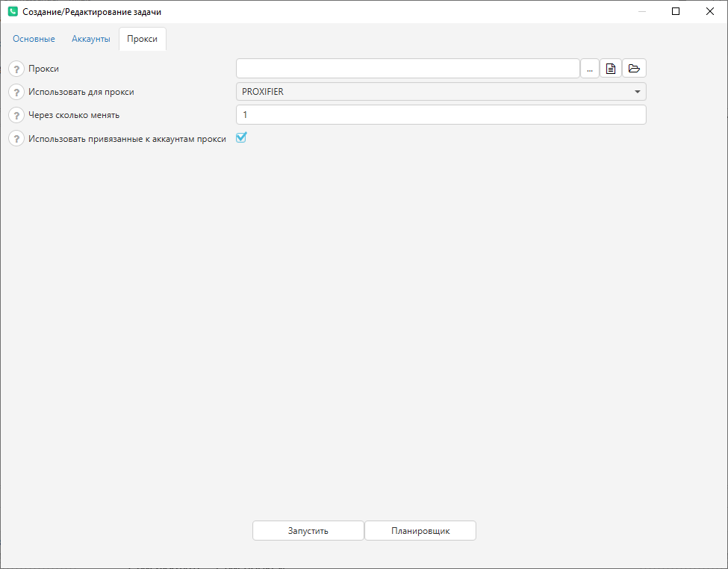Screen dimensions: 728x569
Task: Maximize the Создание/Редактирование задачи window
Action: click(676, 11)
